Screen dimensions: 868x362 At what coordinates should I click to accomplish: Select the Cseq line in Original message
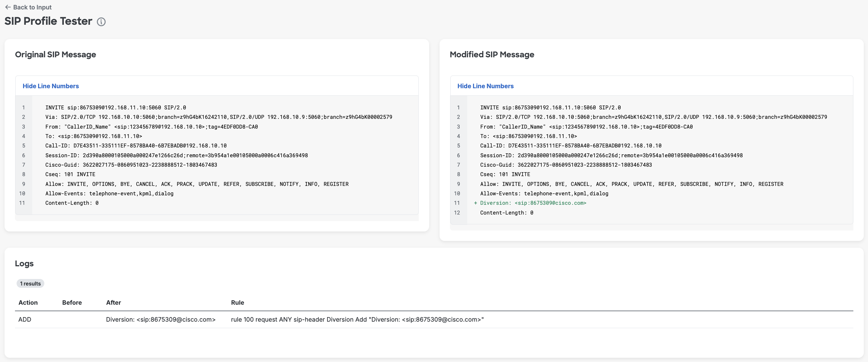point(70,174)
